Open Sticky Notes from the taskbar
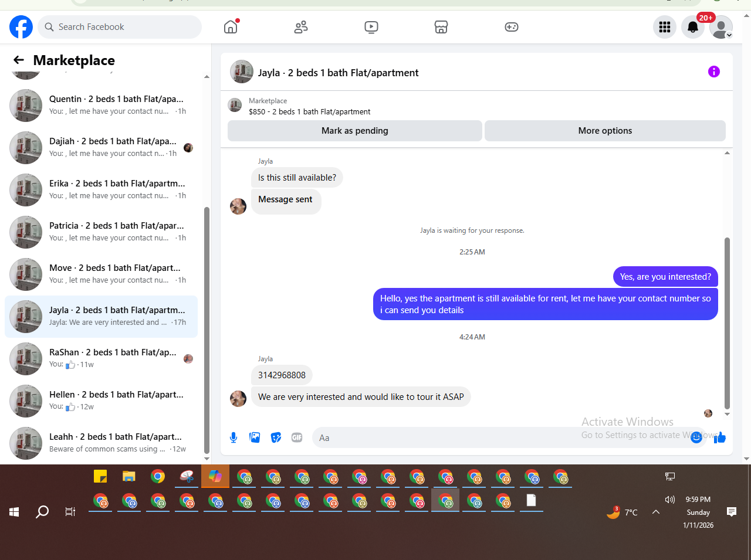Image resolution: width=751 pixels, height=560 pixels. [x=100, y=476]
